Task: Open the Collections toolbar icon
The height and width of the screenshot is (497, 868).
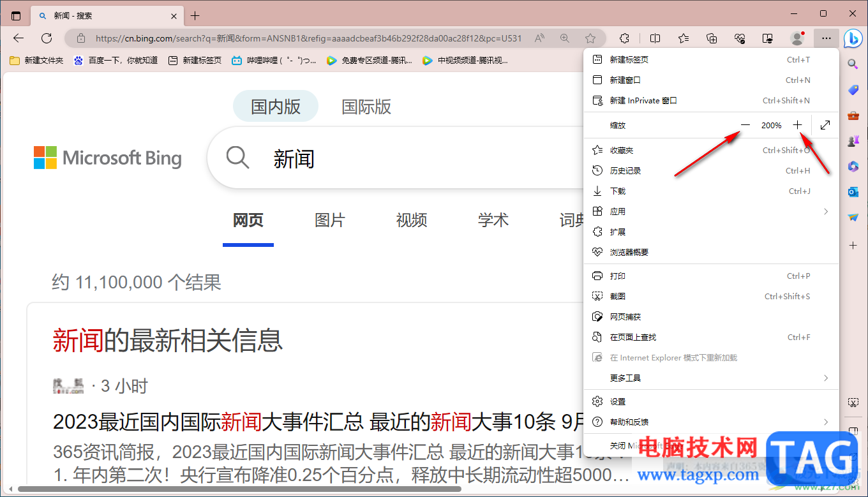Action: (x=712, y=38)
